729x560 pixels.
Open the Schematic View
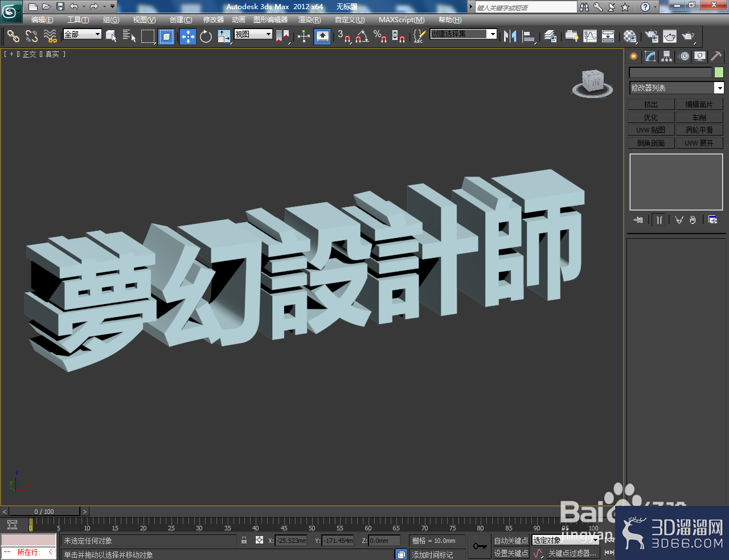pyautogui.click(x=608, y=36)
